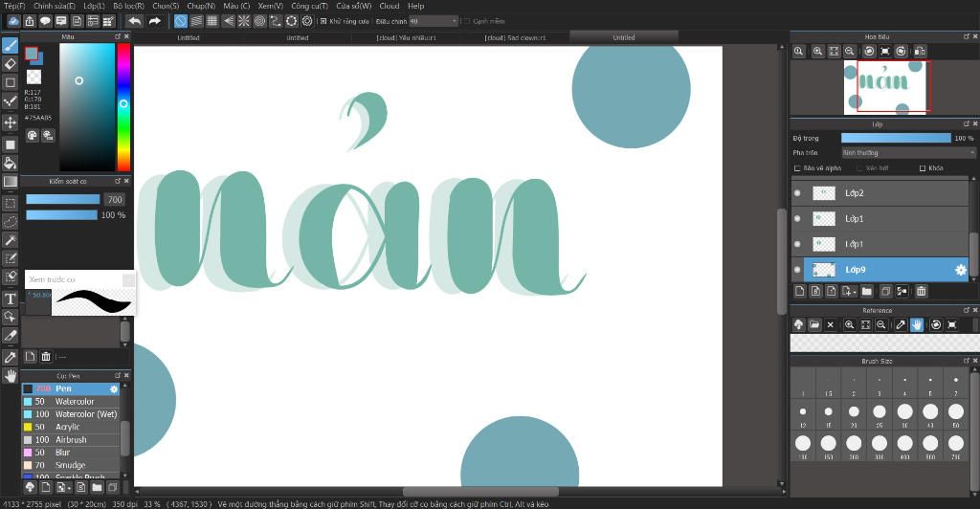Open add brush dropdown at brush list bottom
980x509 pixels.
[x=64, y=487]
